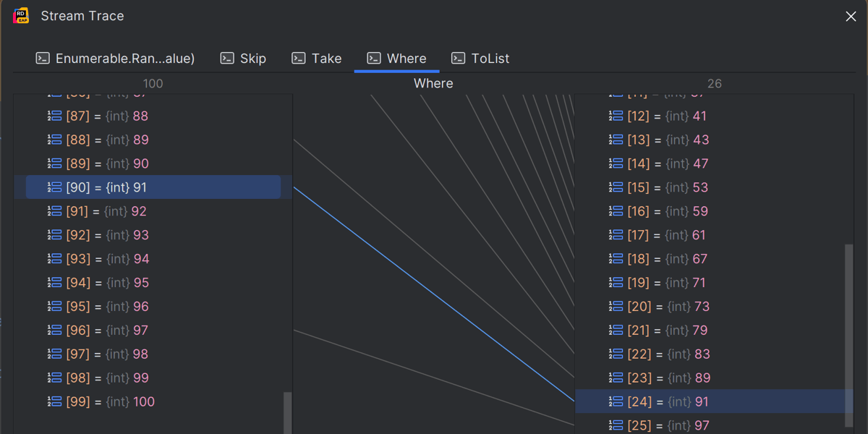Screen dimensions: 868x434
Task: Switch to the Take tab
Action: [317, 59]
